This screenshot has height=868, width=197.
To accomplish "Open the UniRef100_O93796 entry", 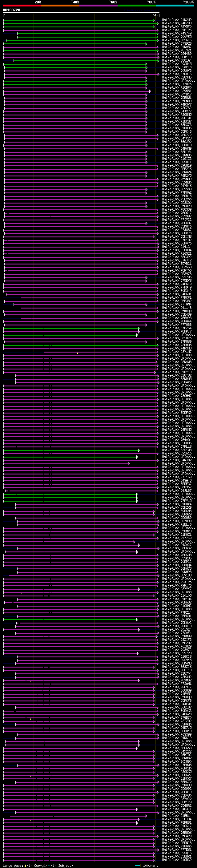I will tap(177, 277).
